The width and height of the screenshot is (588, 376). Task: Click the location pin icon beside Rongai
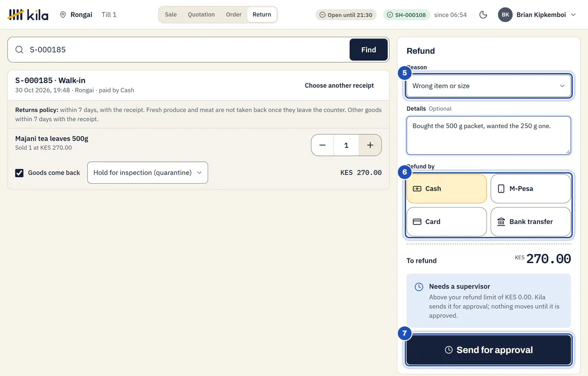coord(63,15)
